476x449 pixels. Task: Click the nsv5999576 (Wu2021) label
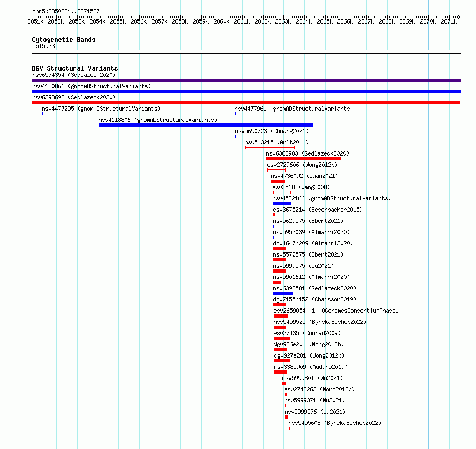[315, 412]
